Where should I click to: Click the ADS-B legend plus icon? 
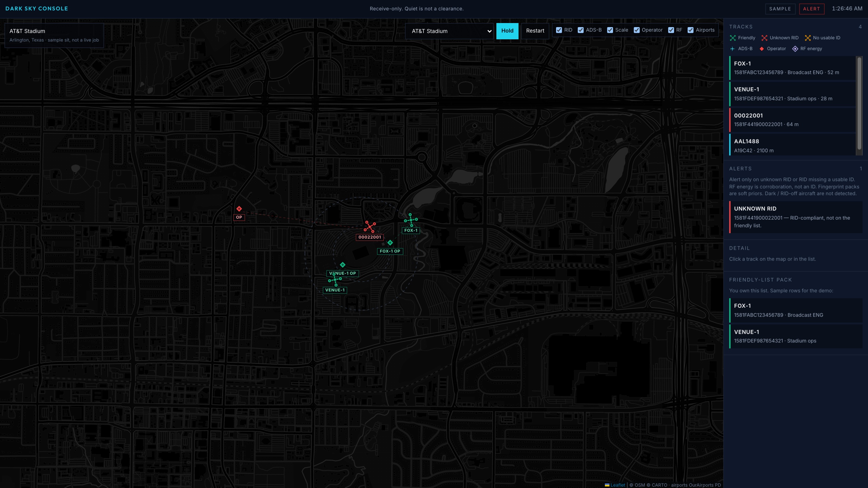[x=732, y=49]
